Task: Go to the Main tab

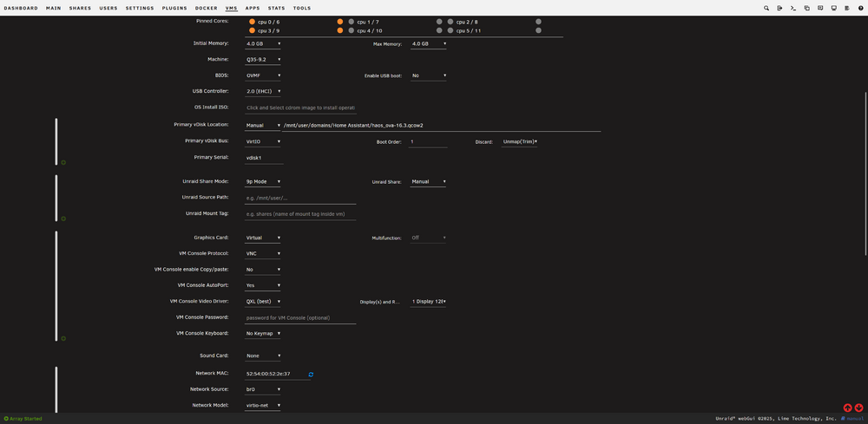Action: point(54,9)
